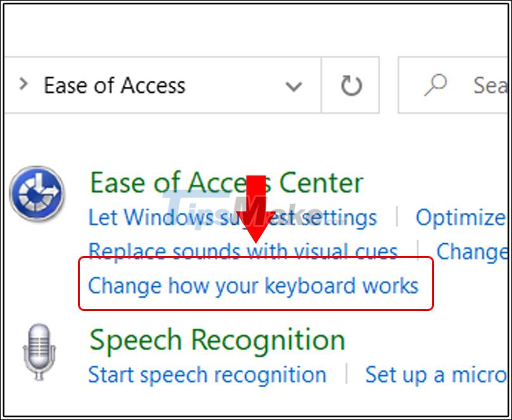Click the Optimize link on the right

461,217
